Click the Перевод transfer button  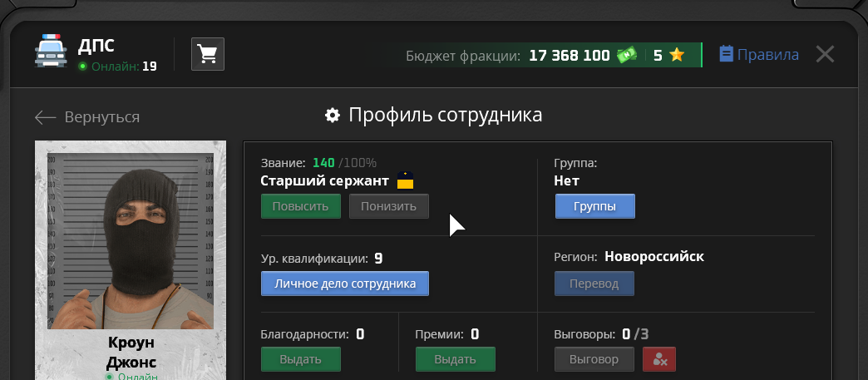594,284
